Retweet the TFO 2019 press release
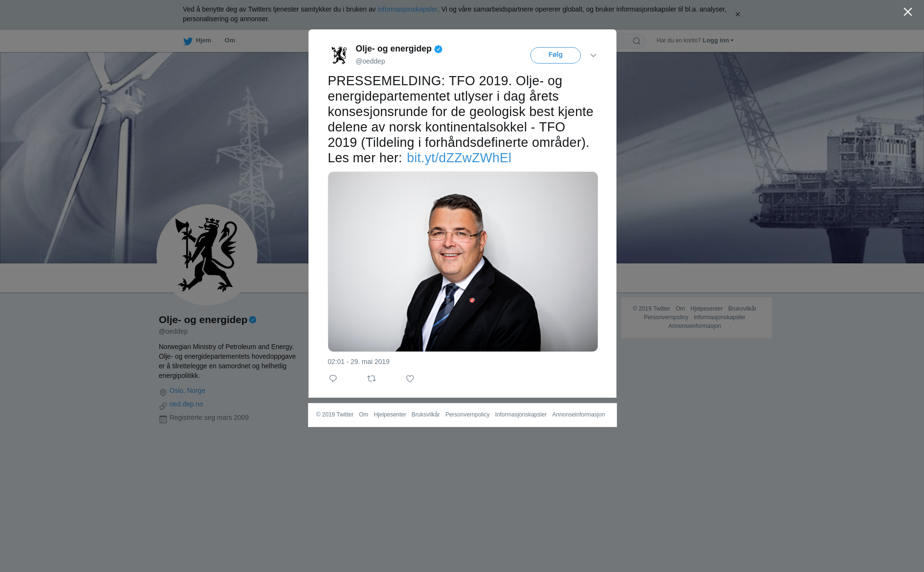Viewport: 924px width, 572px height. [372, 378]
